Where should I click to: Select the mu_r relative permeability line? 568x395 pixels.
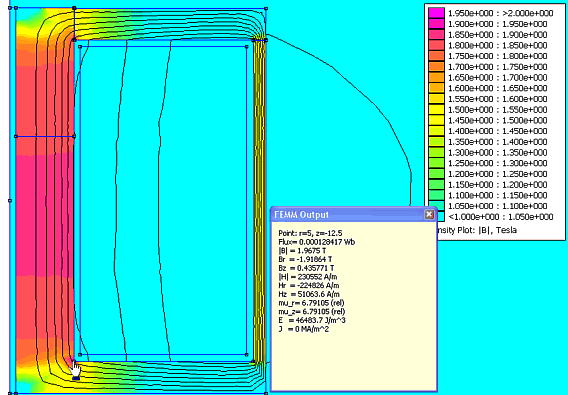[x=311, y=303]
